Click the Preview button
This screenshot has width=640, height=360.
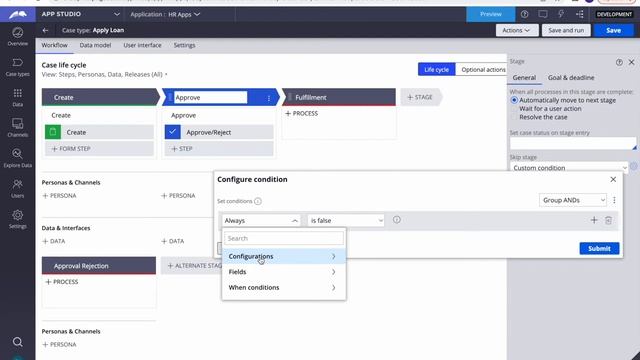coord(491,14)
